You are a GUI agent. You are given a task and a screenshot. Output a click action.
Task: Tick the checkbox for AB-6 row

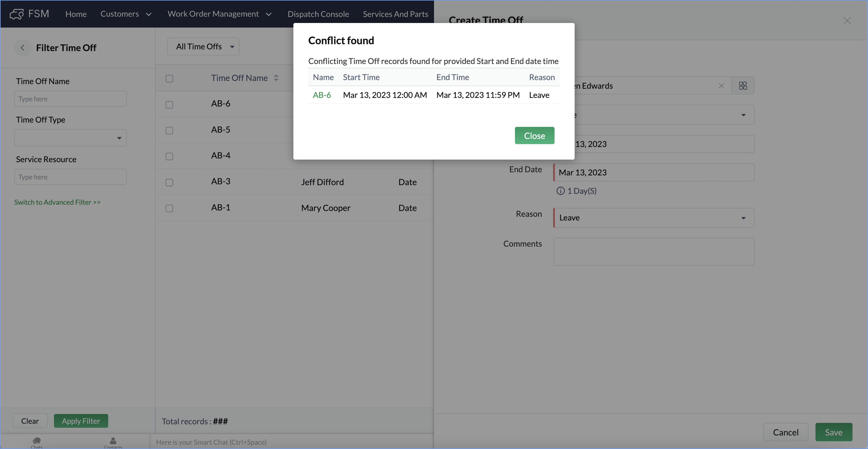point(169,104)
